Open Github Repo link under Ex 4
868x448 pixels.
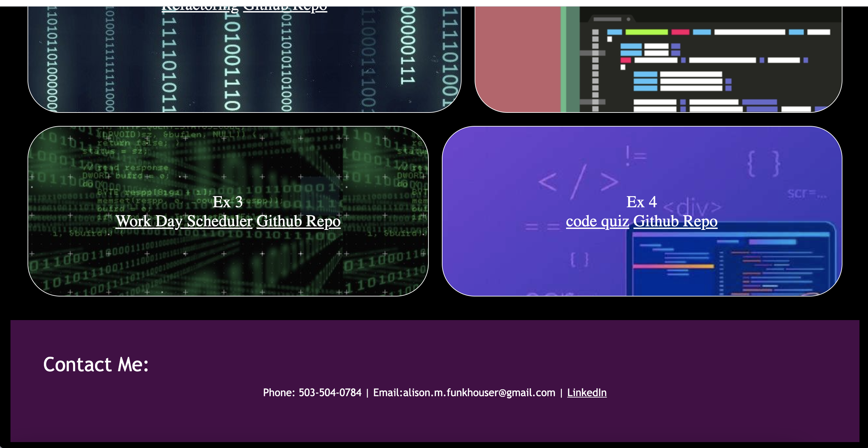(x=675, y=221)
